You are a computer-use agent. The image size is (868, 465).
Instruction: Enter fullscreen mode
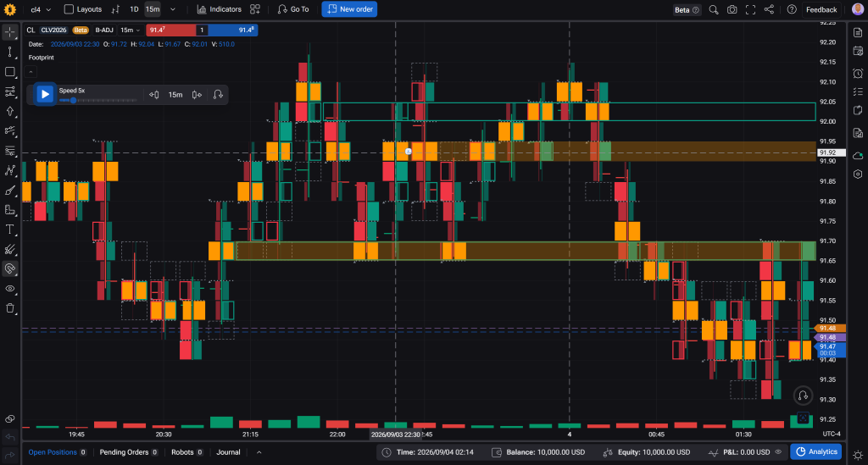coord(751,9)
